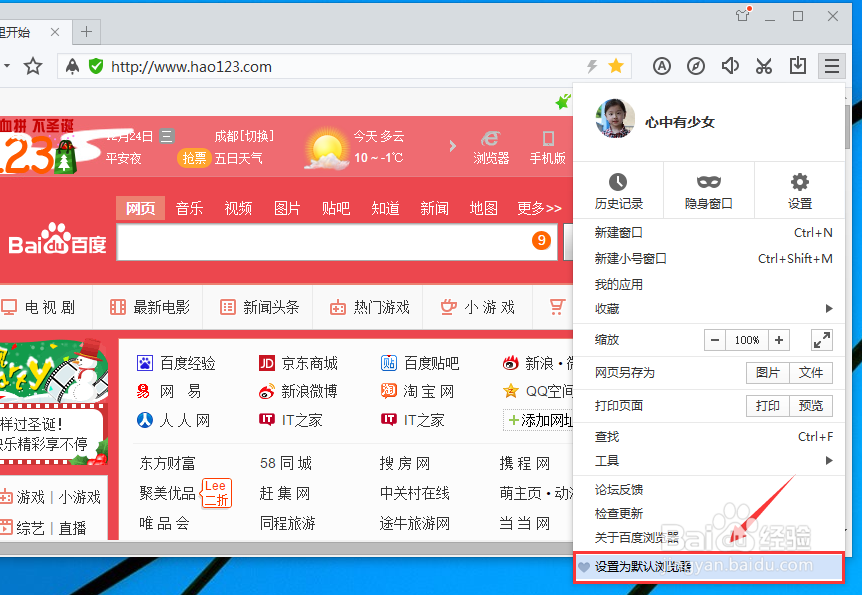Open a new tab with plus button
This screenshot has width=862, height=595.
tap(86, 32)
